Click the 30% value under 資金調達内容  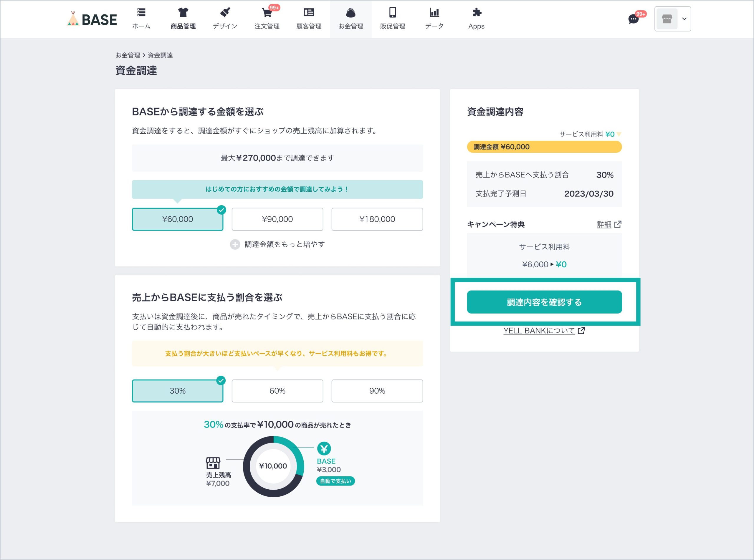605,175
